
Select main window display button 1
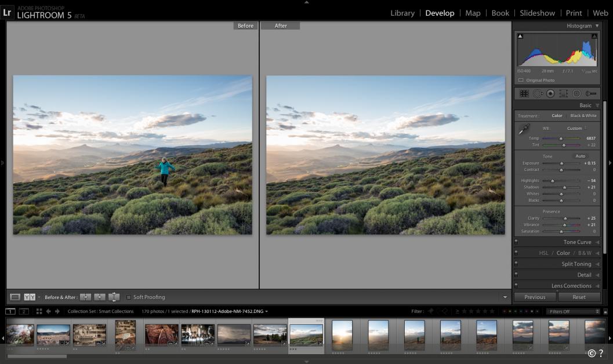click(10, 311)
